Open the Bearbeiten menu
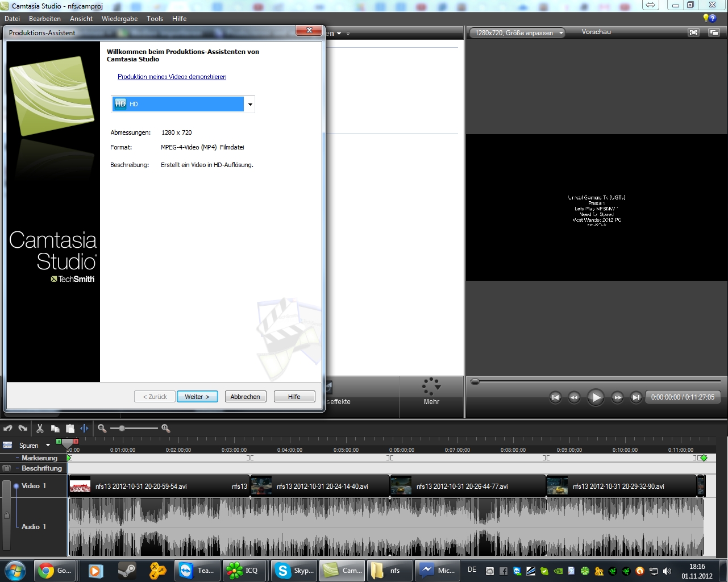Viewport: 728px width, 582px height. pos(45,19)
